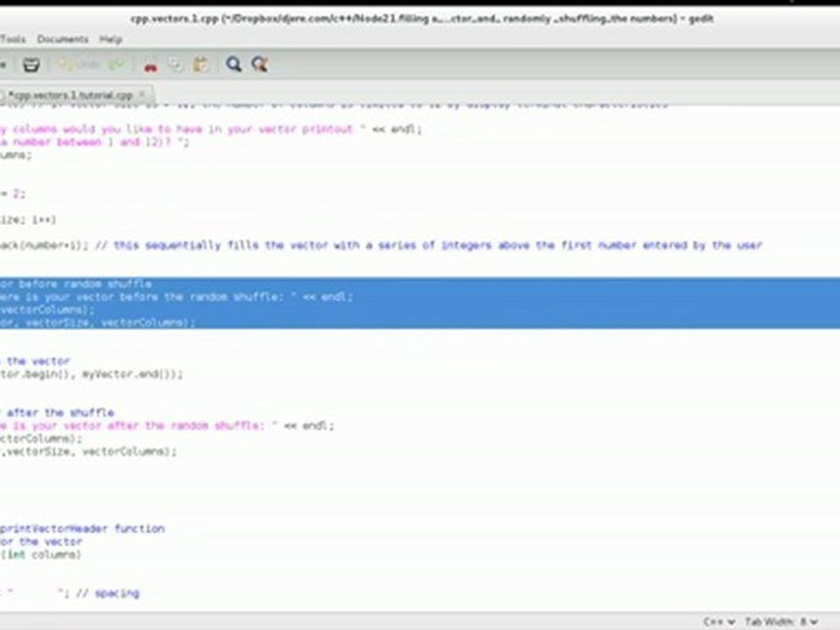
Task: Click the line containing 'myVector.end()'
Action: (x=92, y=374)
